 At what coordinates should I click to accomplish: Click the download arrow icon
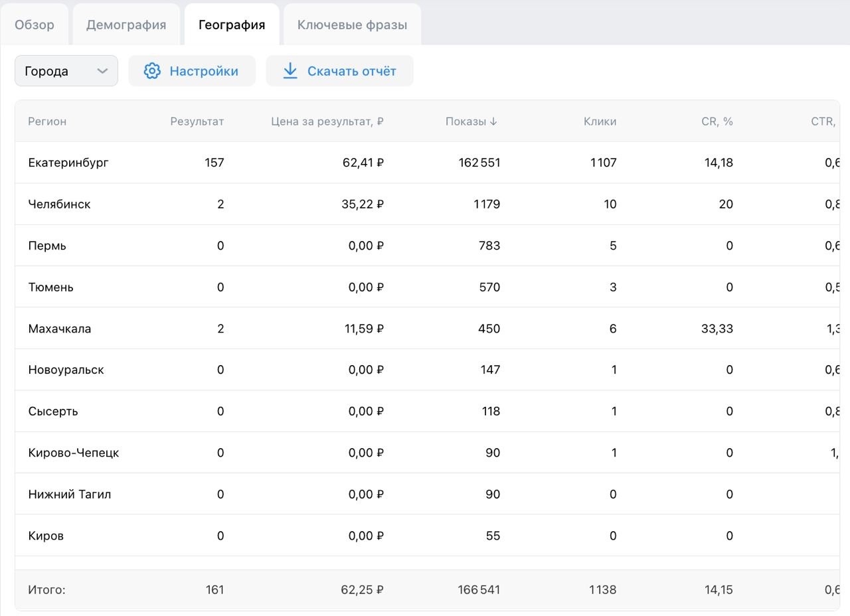coord(290,71)
